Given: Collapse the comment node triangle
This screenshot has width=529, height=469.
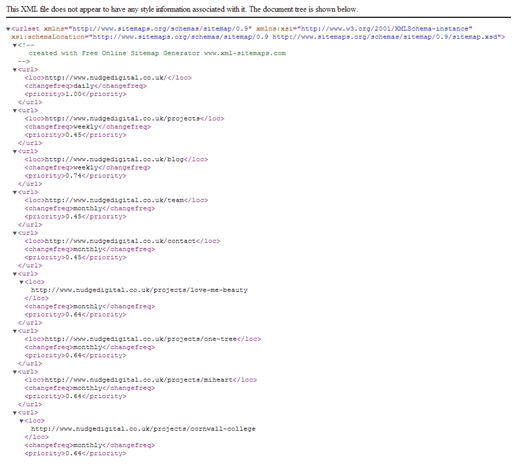Looking at the screenshot, I should click(x=15, y=45).
